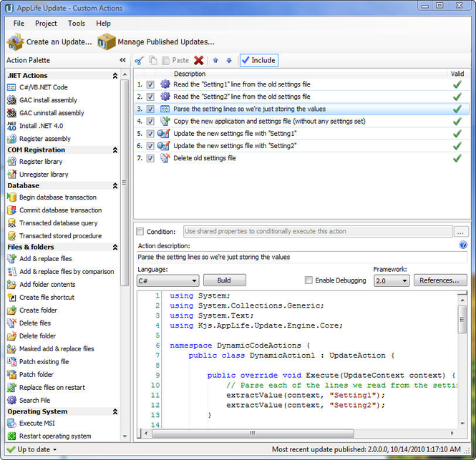Select the Register assembly icon
The width and height of the screenshot is (476, 460).
11,139
